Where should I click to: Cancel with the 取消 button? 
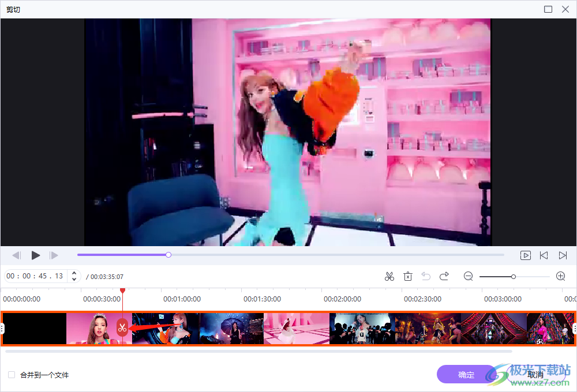coord(535,375)
